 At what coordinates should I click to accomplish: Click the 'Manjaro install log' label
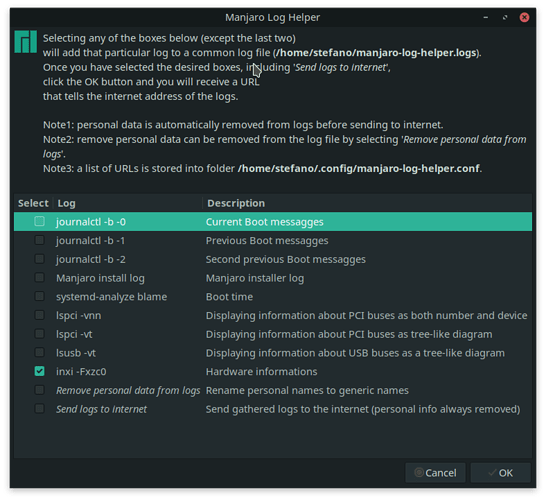pos(100,278)
